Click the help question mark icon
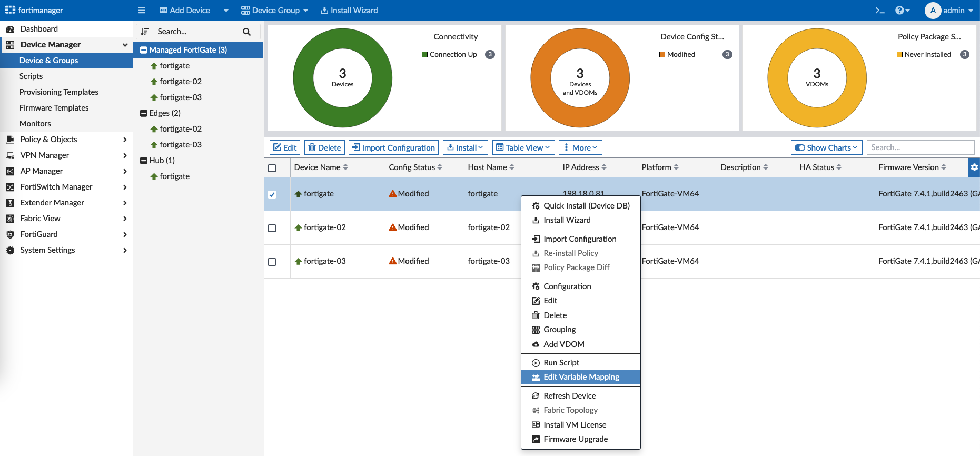 [x=899, y=11]
